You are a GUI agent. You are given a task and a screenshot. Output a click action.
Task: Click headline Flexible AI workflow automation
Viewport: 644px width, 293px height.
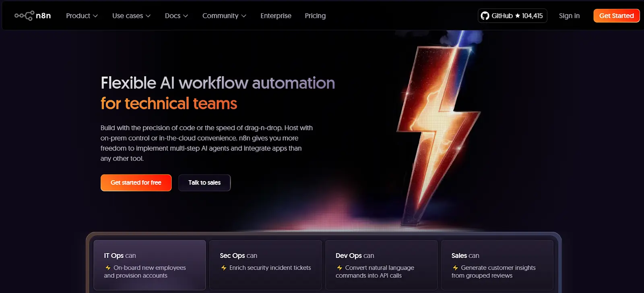pos(218,83)
